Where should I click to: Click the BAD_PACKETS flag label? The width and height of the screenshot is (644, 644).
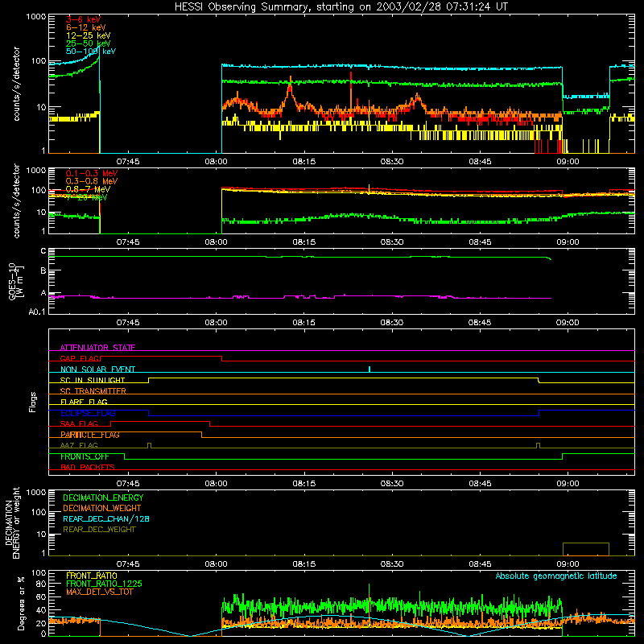tap(88, 467)
